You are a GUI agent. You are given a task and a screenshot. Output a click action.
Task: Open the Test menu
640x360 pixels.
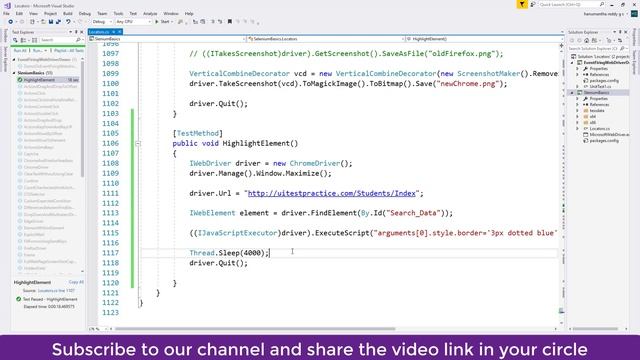tap(133, 13)
